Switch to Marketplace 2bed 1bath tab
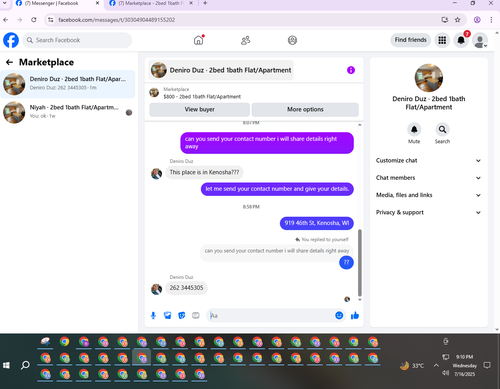 [152, 4]
